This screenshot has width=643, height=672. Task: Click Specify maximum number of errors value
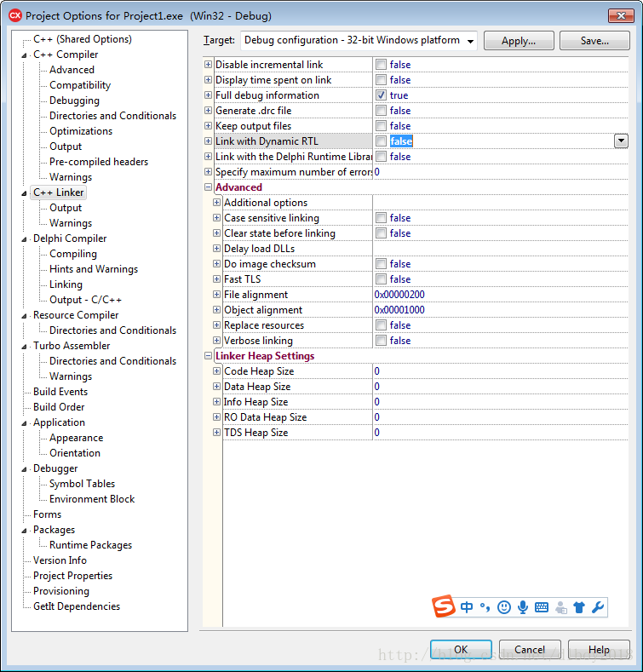coord(376,172)
